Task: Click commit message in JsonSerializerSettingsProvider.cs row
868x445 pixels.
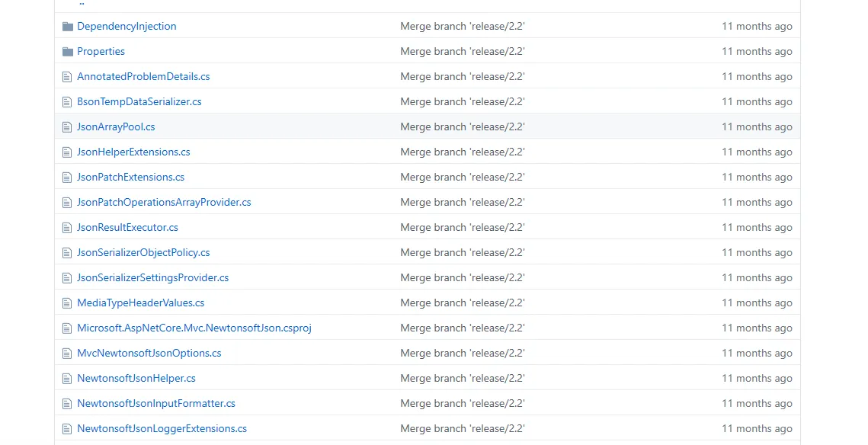Action: point(463,278)
